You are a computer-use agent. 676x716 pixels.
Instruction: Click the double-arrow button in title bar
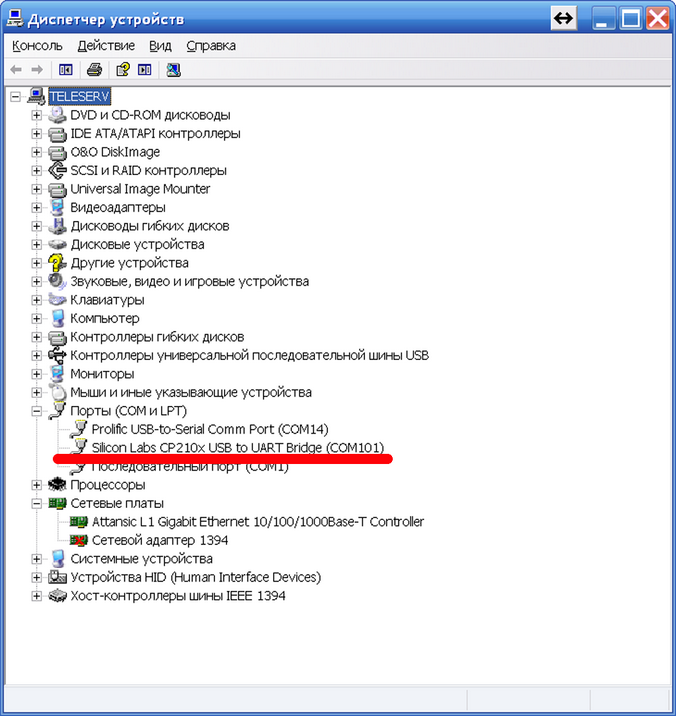(x=563, y=19)
